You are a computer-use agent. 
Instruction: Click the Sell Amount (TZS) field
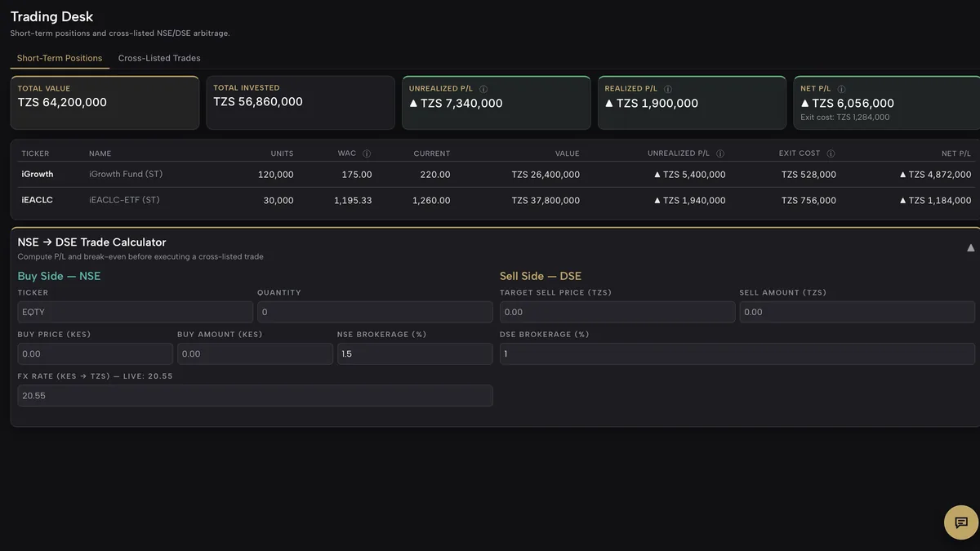click(x=857, y=312)
